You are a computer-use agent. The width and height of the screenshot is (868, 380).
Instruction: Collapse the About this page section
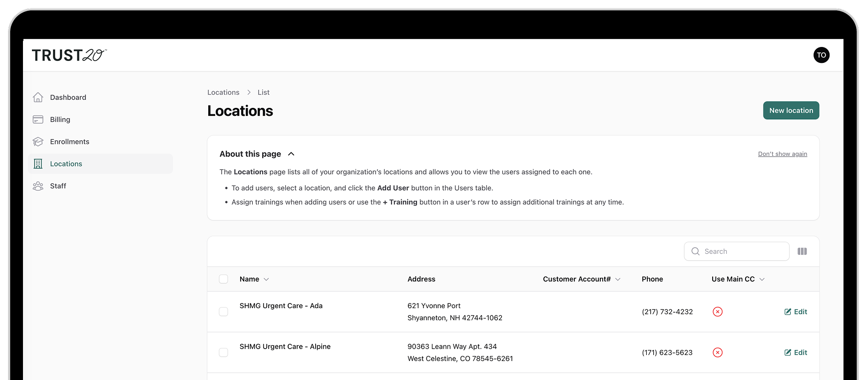click(x=291, y=154)
